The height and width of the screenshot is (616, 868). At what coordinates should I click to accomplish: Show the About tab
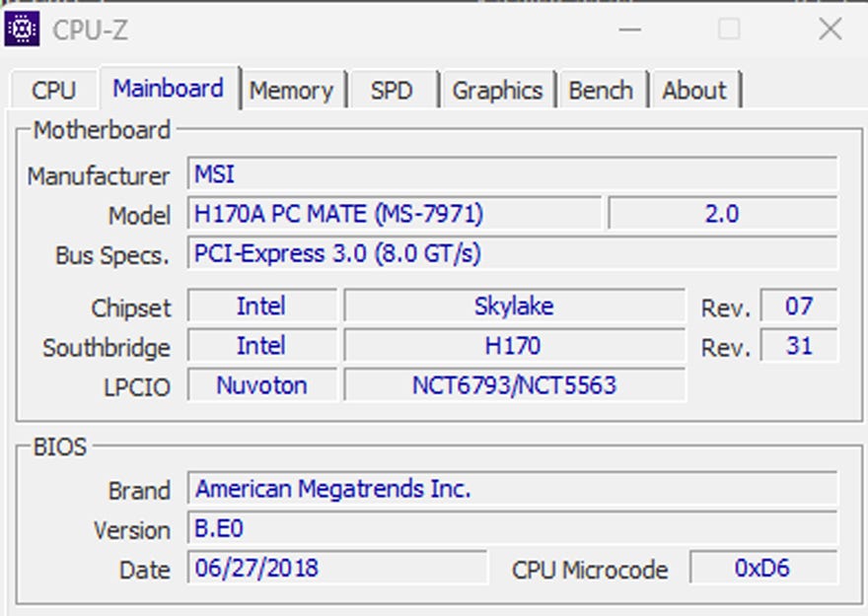click(x=694, y=91)
